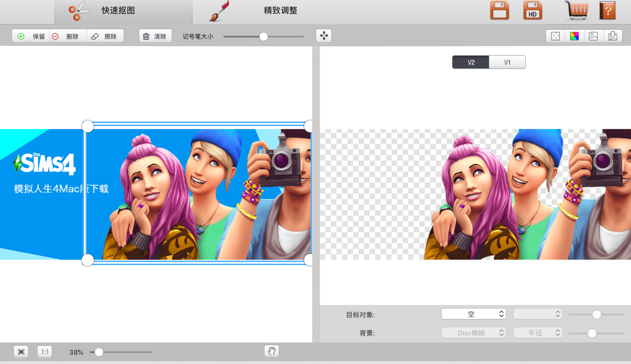The width and height of the screenshot is (631, 364).
Task: Open the shopping cart purchase icon
Action: 577,10
